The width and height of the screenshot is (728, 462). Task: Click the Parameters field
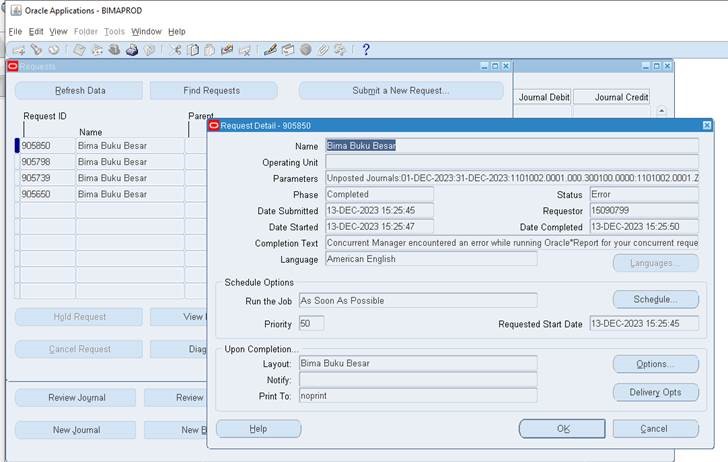click(x=512, y=178)
